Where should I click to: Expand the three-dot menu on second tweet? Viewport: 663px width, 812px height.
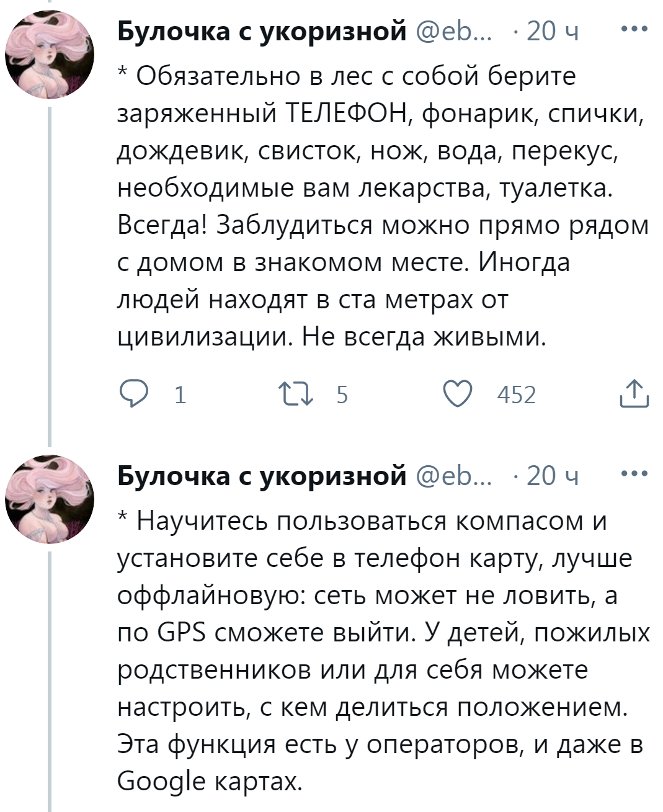click(634, 474)
